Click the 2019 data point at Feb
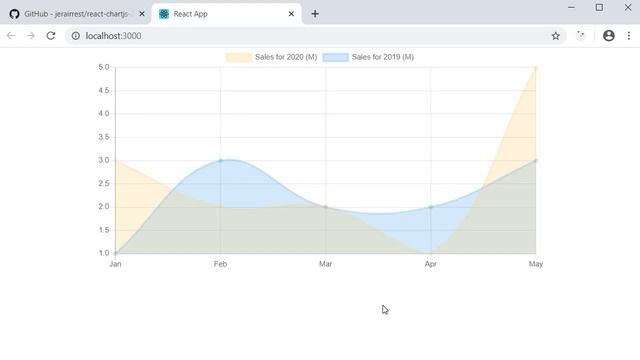The height and width of the screenshot is (360, 640). pyautogui.click(x=220, y=160)
